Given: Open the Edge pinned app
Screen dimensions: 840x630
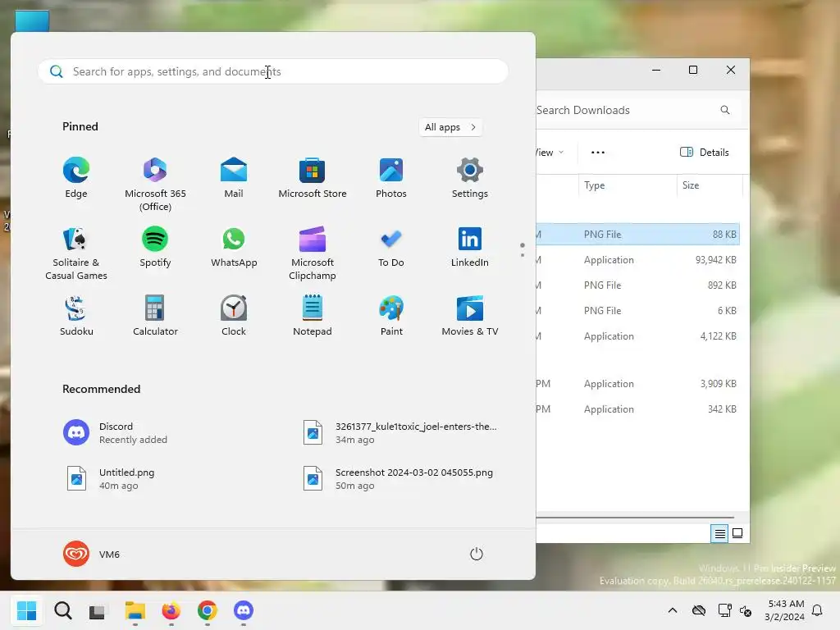Looking at the screenshot, I should point(76,178).
